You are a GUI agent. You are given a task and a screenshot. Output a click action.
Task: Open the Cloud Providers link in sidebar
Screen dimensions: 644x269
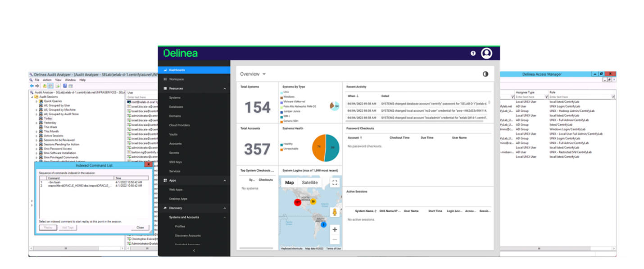tap(179, 125)
